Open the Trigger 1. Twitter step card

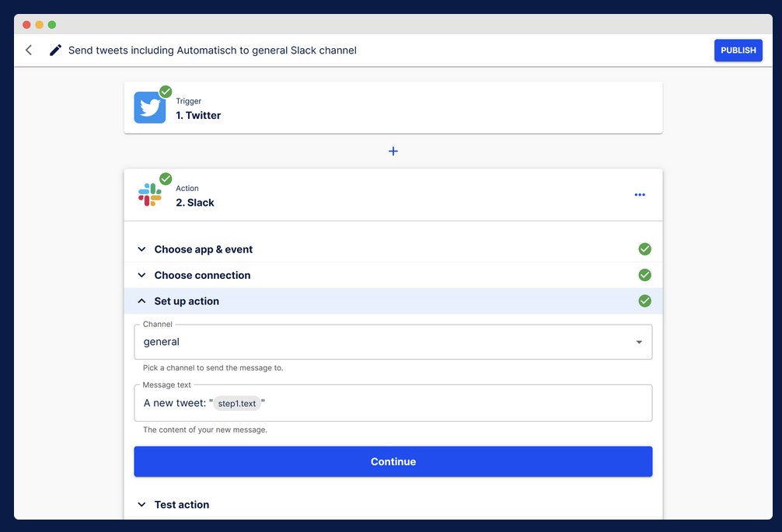point(393,108)
